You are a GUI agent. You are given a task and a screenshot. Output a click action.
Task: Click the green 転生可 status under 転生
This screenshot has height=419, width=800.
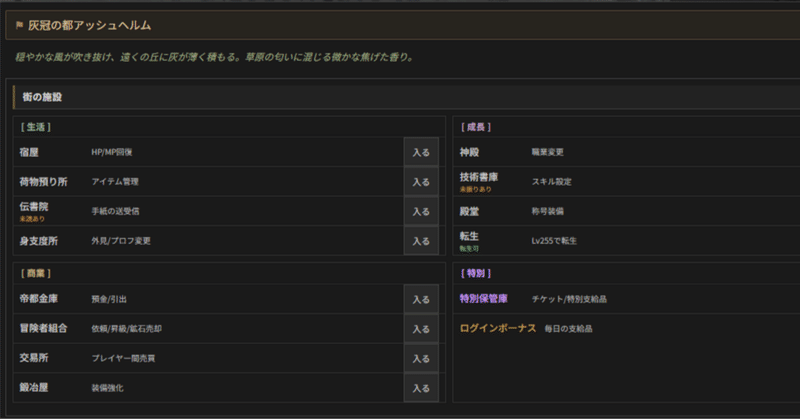point(469,249)
